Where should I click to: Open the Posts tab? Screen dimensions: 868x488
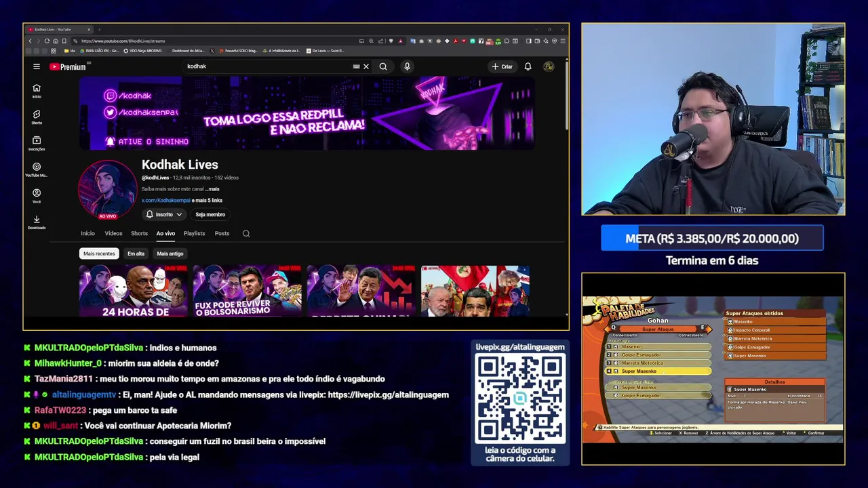pos(222,233)
